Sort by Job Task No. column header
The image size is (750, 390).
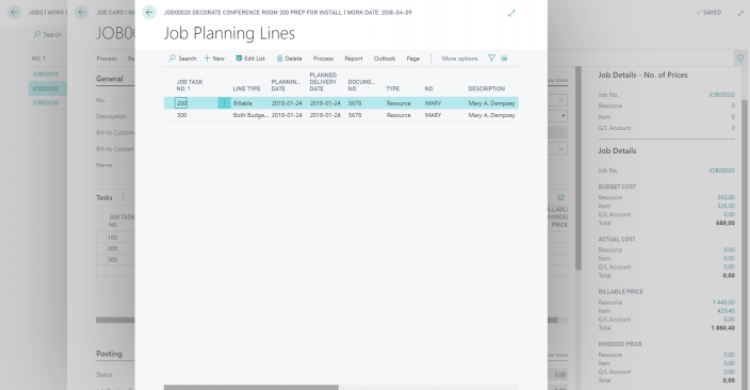(190, 85)
